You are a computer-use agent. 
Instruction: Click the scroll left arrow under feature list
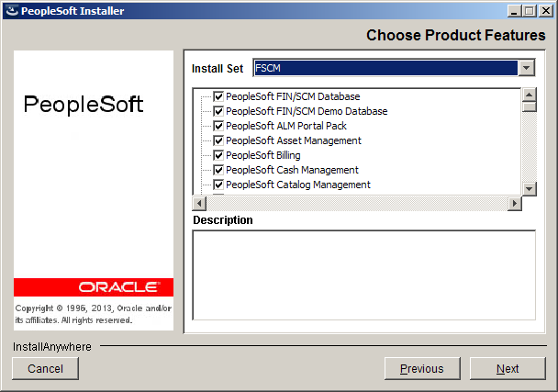(199, 204)
